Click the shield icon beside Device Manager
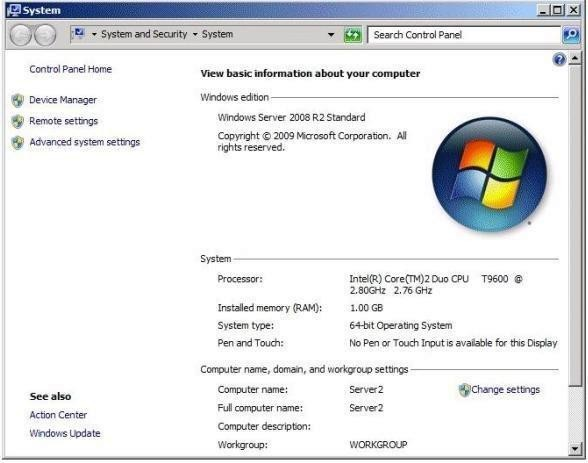The image size is (588, 463). (17, 100)
